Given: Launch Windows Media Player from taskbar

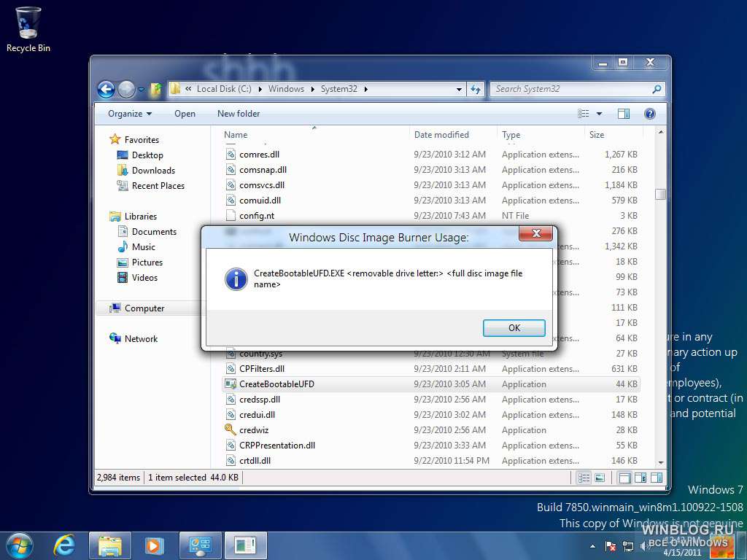Looking at the screenshot, I should (154, 545).
